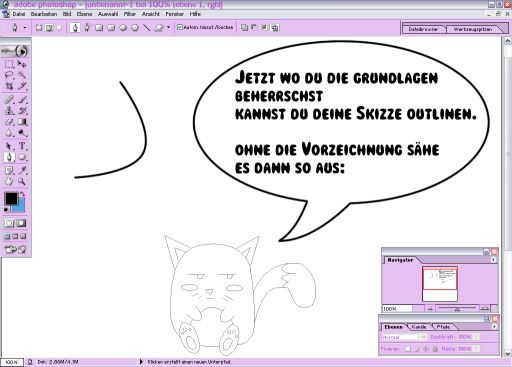
Task: Switch to the Pfade tab
Action: [443, 327]
